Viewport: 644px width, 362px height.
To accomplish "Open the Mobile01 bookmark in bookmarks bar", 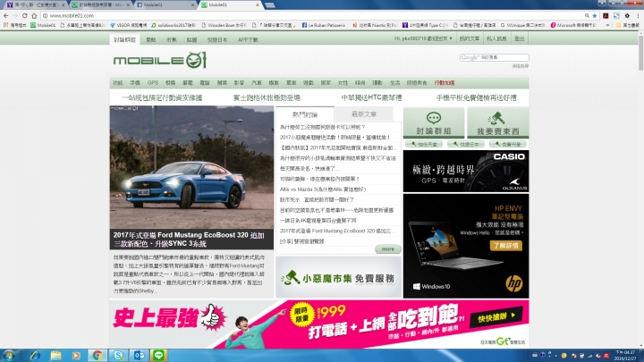I will click(43, 25).
